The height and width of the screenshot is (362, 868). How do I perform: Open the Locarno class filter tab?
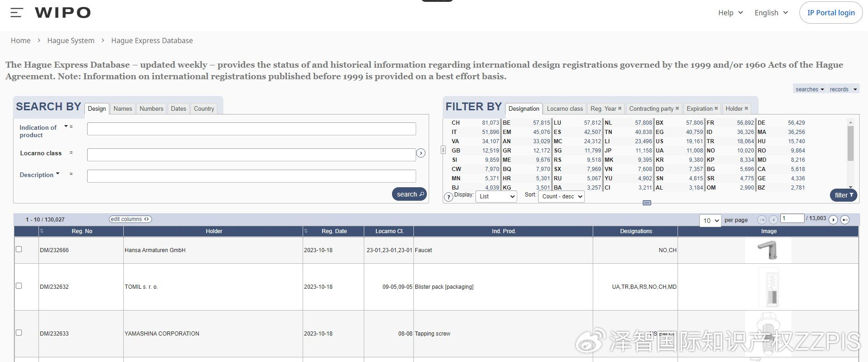coord(564,108)
